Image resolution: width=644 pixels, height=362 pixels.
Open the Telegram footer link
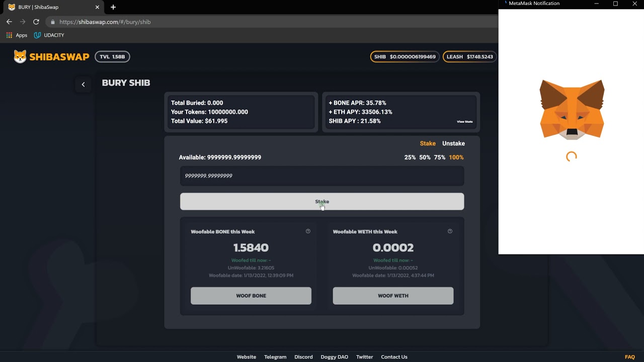275,357
